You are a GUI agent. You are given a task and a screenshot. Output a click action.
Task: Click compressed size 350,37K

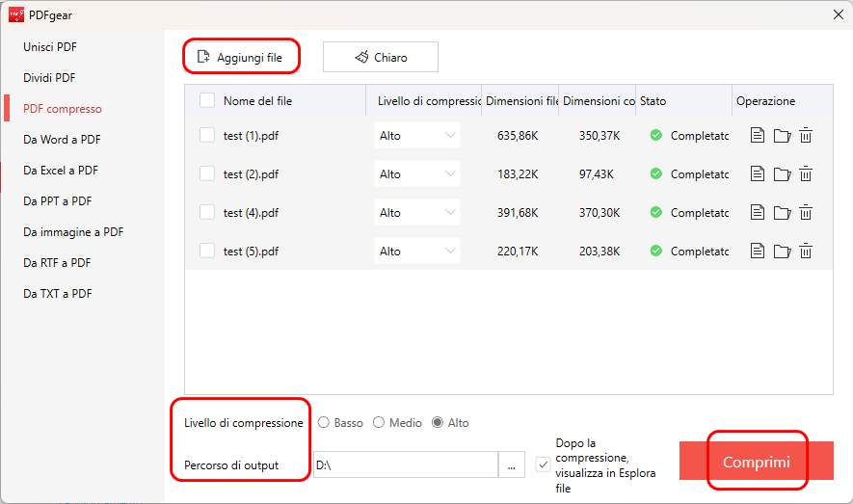pyautogui.click(x=600, y=135)
